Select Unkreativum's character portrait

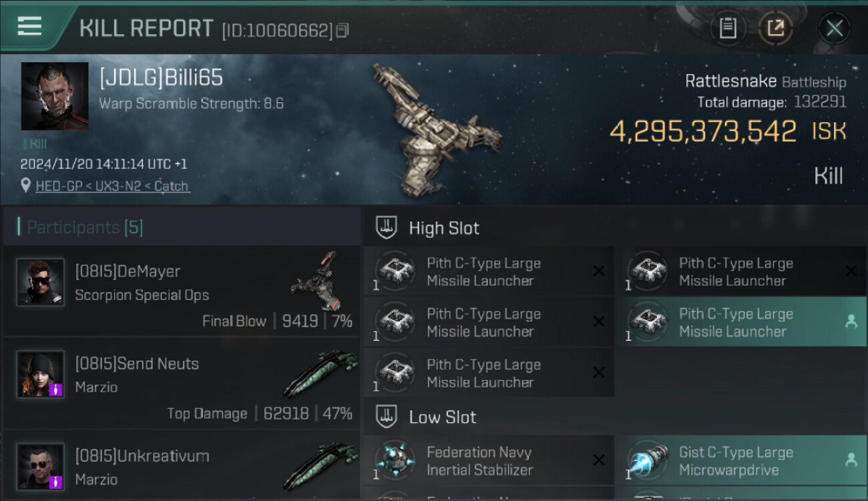coord(41,466)
